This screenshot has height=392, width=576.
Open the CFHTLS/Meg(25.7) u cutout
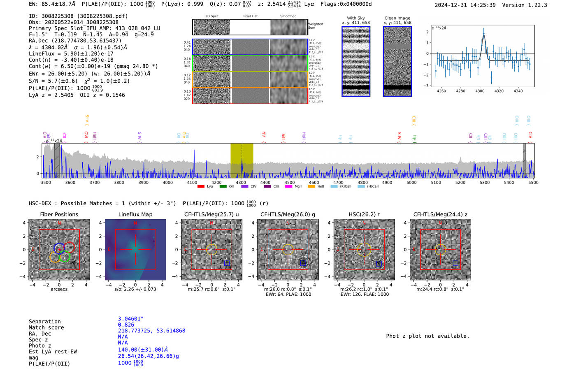(x=211, y=250)
